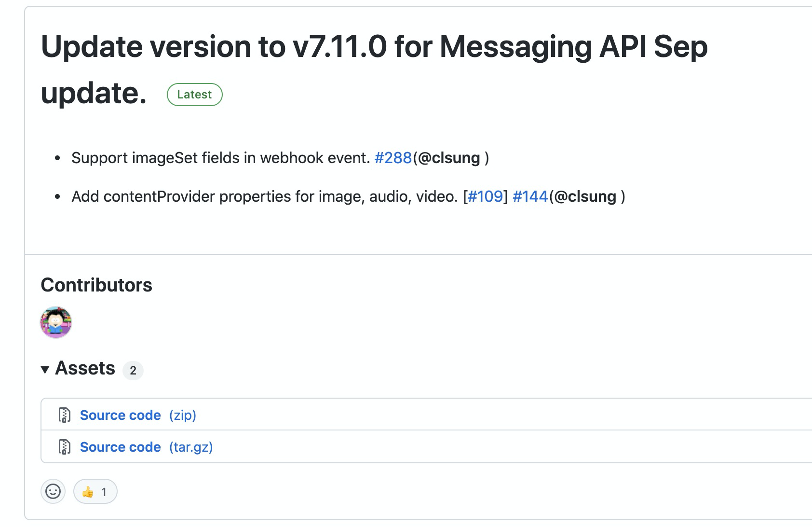Download Source code (zip) link
The height and width of the screenshot is (527, 812).
121,415
